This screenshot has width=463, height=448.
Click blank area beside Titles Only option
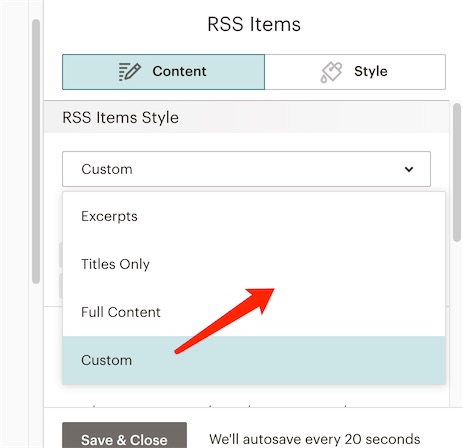tap(297, 264)
